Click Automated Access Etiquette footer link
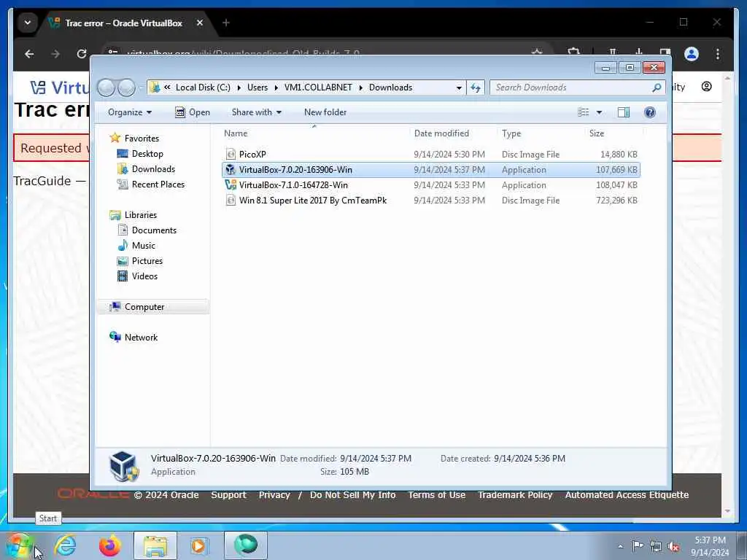The image size is (747, 560). pos(627,495)
